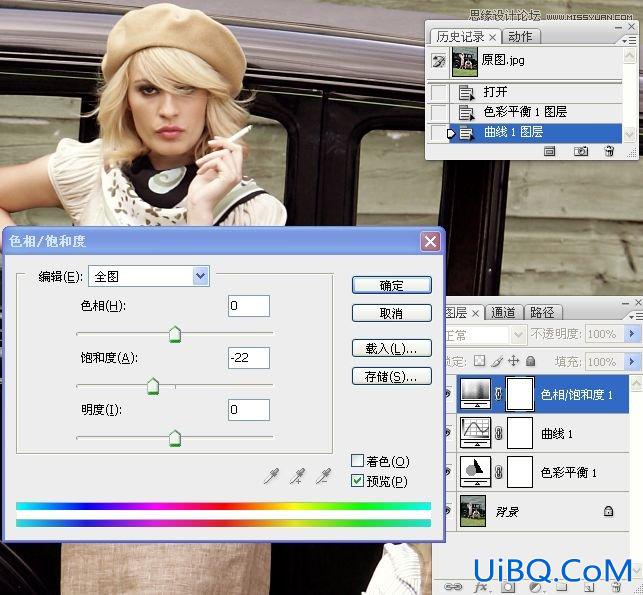Image resolution: width=643 pixels, height=595 pixels.
Task: Click the 饱和度 value field showing -22
Action: (249, 358)
